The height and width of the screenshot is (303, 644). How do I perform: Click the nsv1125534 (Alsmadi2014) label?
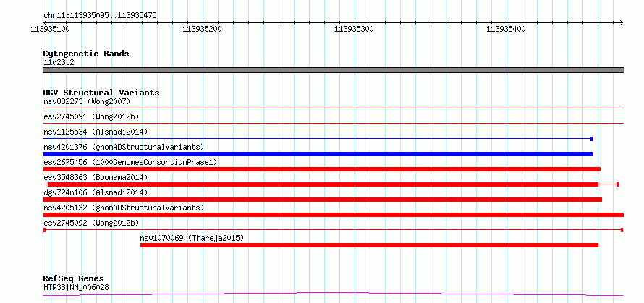coord(96,132)
